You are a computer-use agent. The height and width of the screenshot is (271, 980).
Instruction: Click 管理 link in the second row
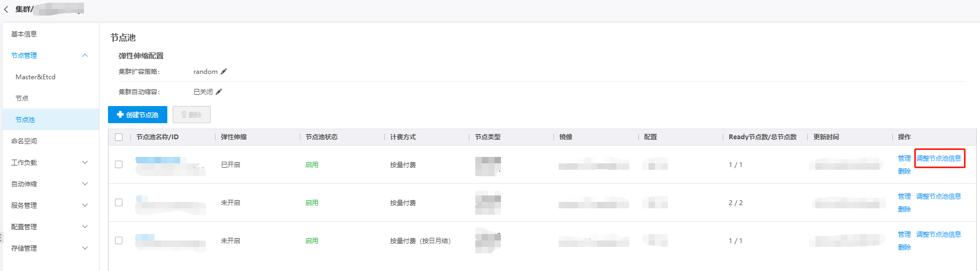coord(904,197)
